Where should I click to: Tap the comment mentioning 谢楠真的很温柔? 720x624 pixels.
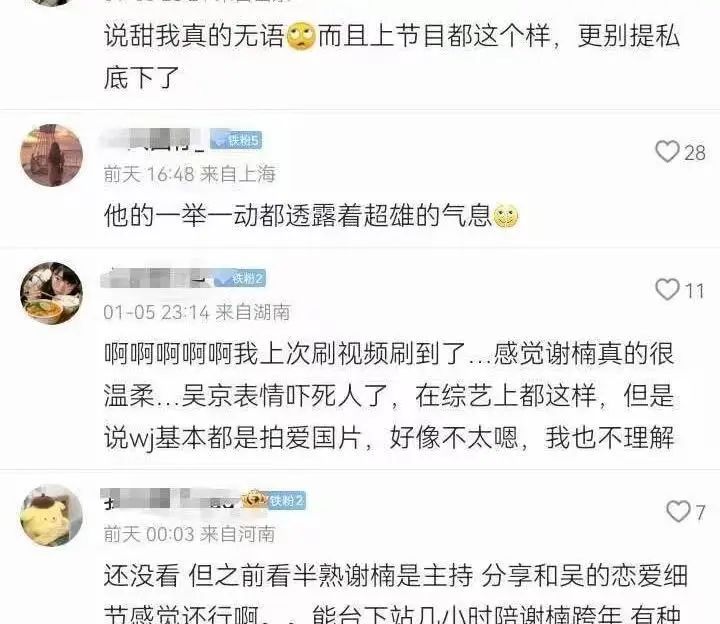click(389, 395)
